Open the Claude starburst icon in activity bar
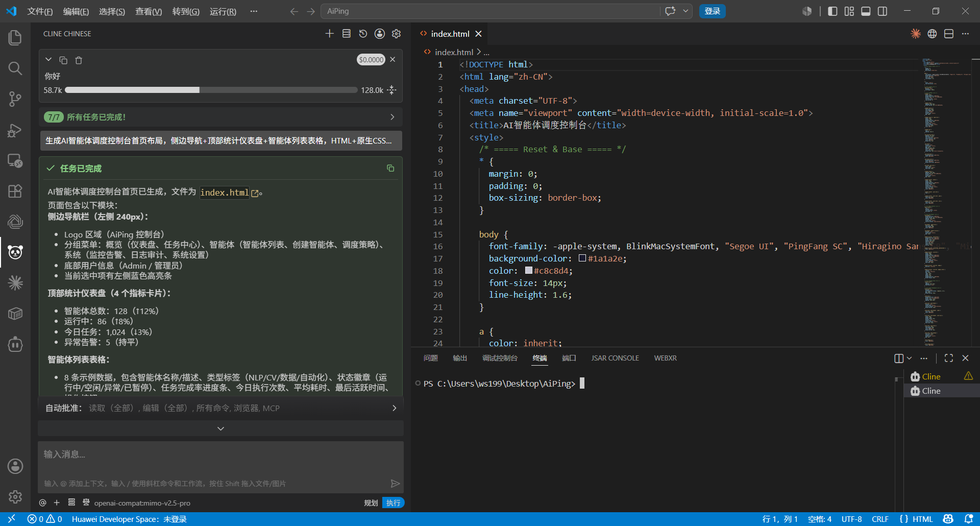 (x=15, y=283)
